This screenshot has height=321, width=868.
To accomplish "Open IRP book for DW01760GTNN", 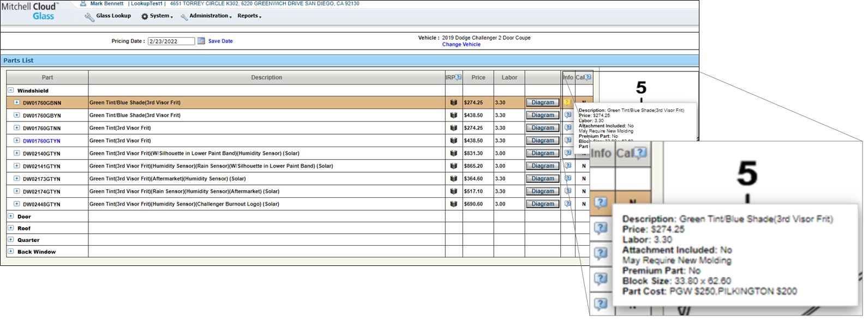I will point(453,128).
